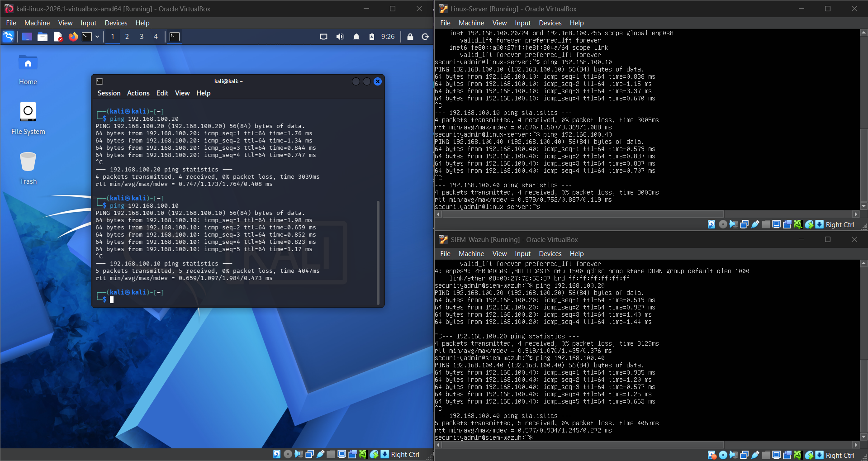Viewport: 868px width, 461px height.
Task: Open Machine menu of kali-linux VirtualBox window
Action: (x=37, y=23)
